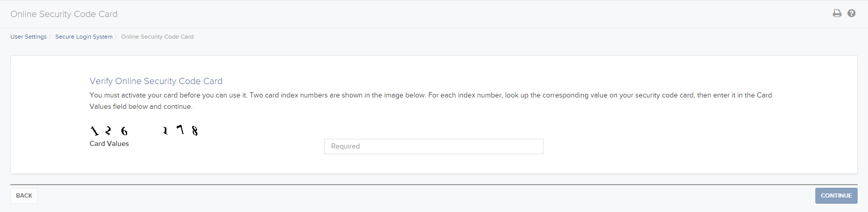The height and width of the screenshot is (212, 868).
Task: Open Secure Login System breadcrumb link
Action: click(84, 37)
